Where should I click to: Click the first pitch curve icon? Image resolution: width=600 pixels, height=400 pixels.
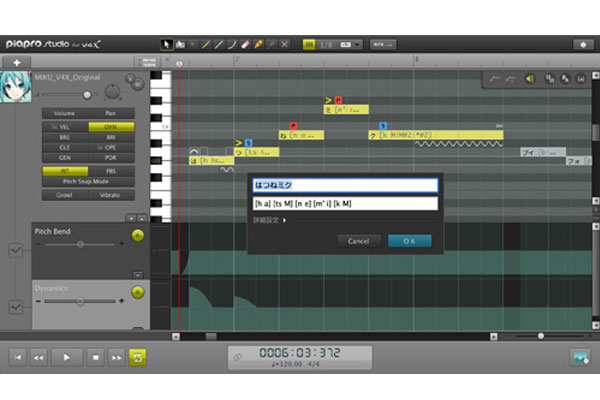[x=494, y=79]
